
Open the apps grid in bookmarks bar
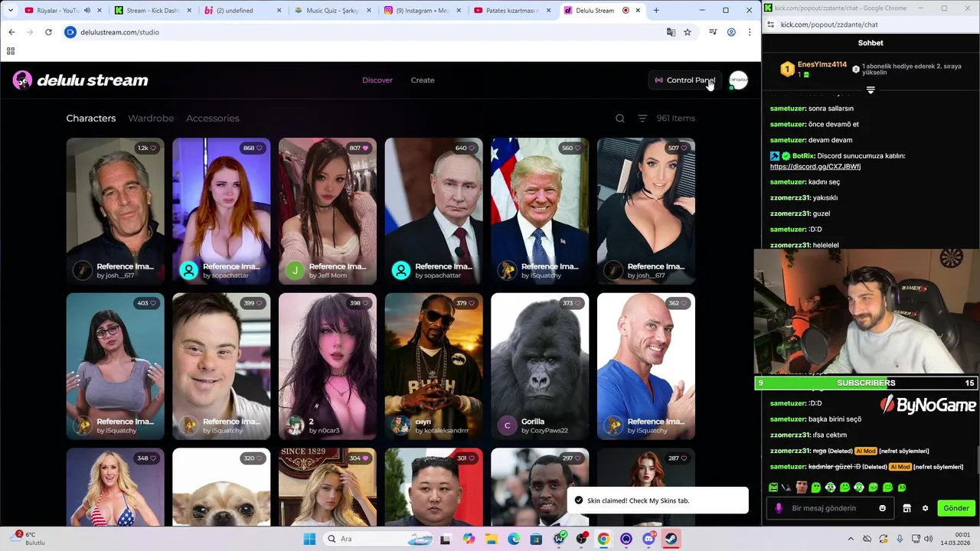coord(11,51)
